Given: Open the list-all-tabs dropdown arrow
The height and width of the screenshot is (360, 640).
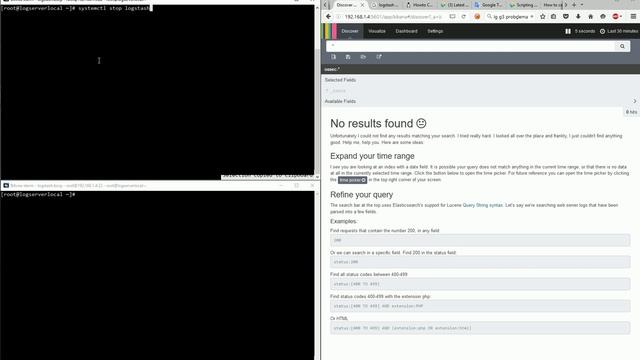Looking at the screenshot, I should (x=582, y=5).
